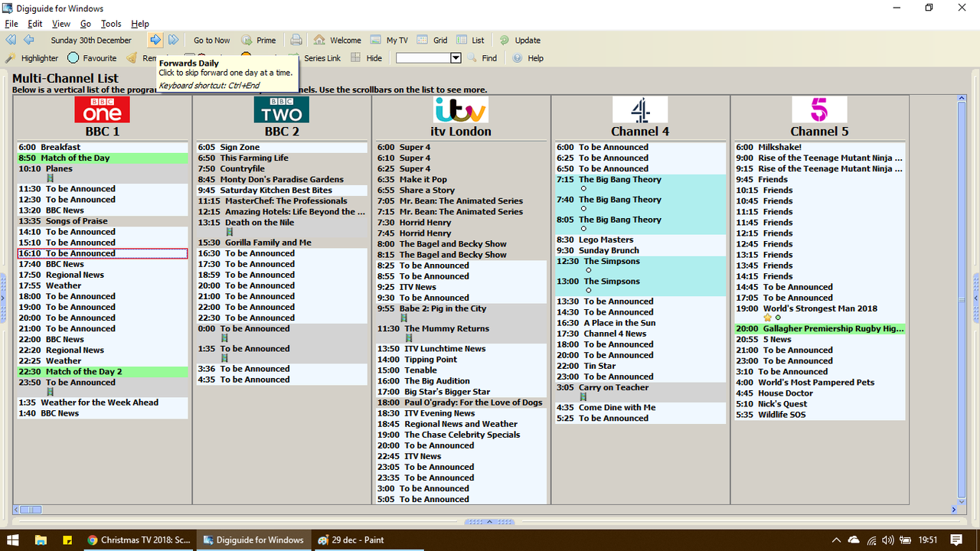
Task: Open the Edit menu
Action: 34,24
